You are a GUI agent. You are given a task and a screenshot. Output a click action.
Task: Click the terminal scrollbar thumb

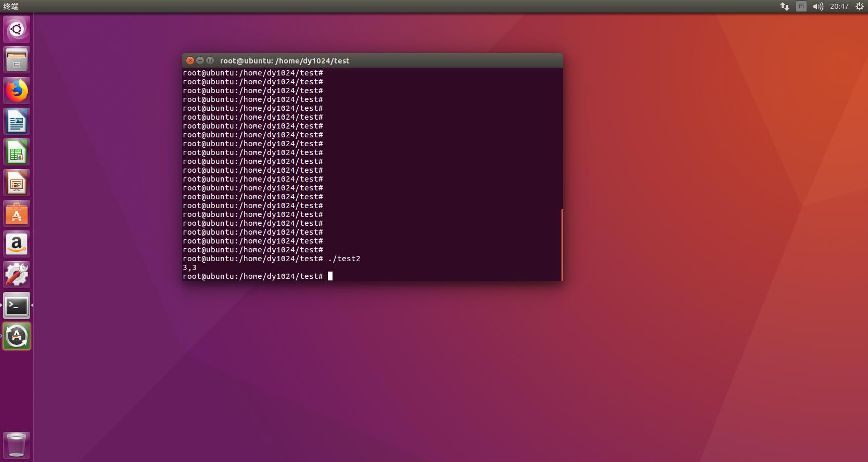pos(562,245)
